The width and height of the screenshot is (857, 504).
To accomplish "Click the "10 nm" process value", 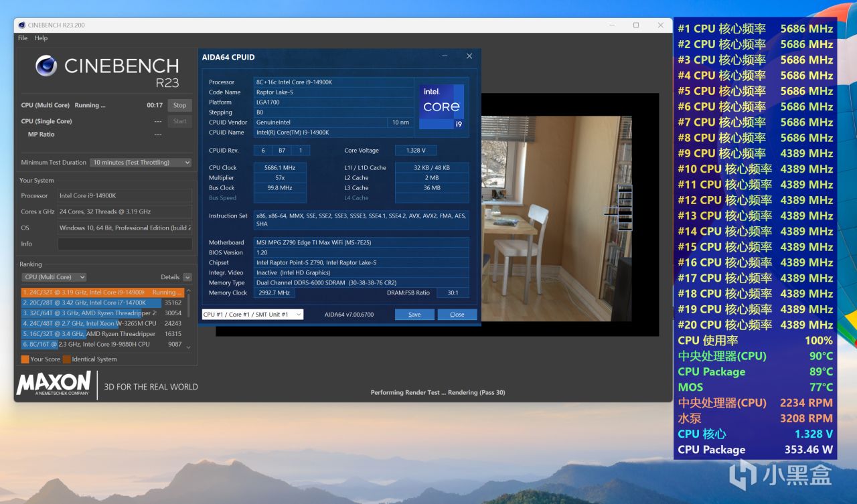I will click(400, 122).
